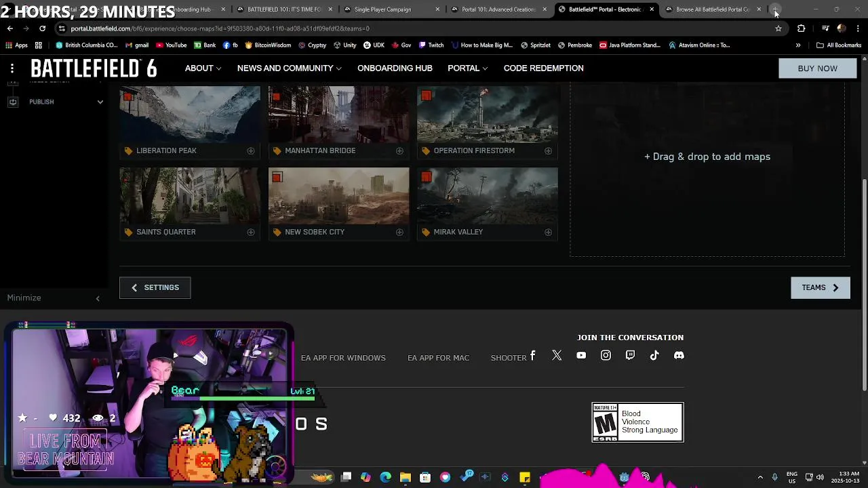Open EA APP FOR WINDOWS link

[x=343, y=358]
